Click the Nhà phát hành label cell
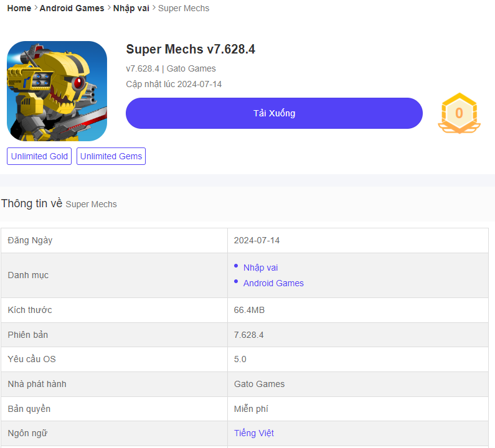Image resolution: width=495 pixels, height=448 pixels. point(114,384)
